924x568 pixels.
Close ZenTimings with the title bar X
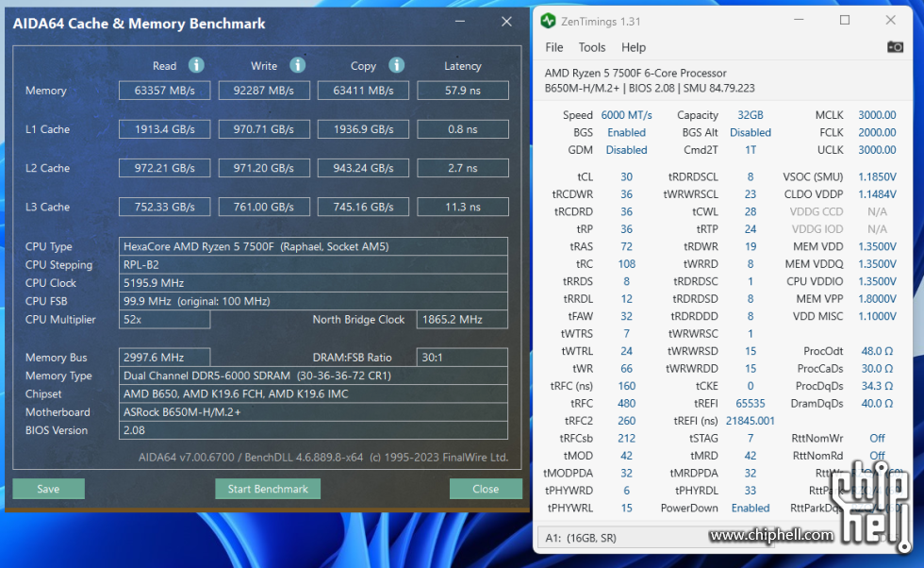890,21
